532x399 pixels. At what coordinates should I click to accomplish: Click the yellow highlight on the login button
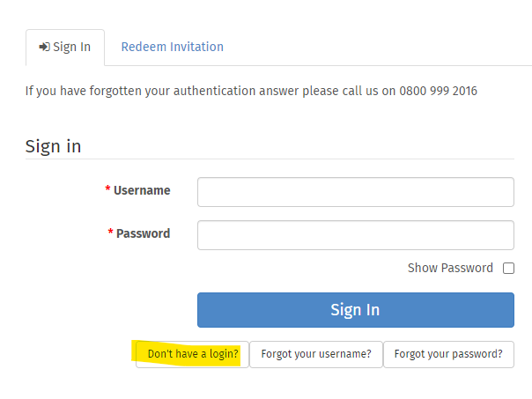[186, 353]
